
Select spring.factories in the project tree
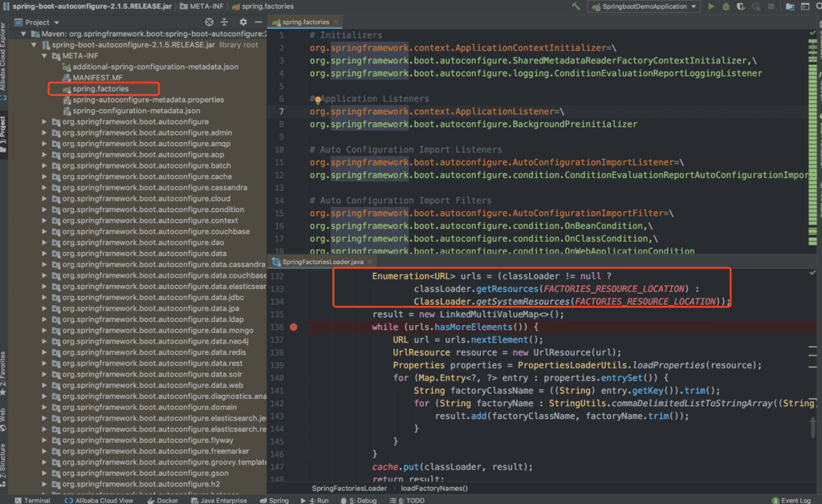pos(100,88)
